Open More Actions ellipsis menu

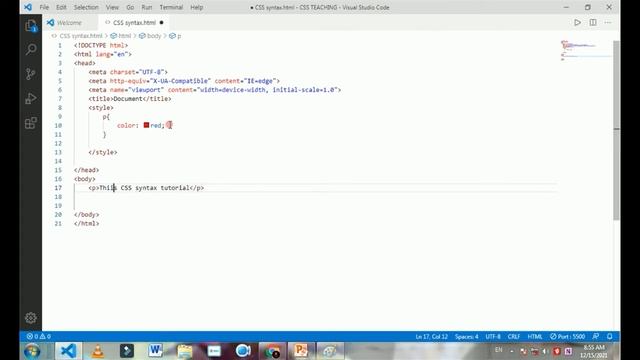pos(608,23)
